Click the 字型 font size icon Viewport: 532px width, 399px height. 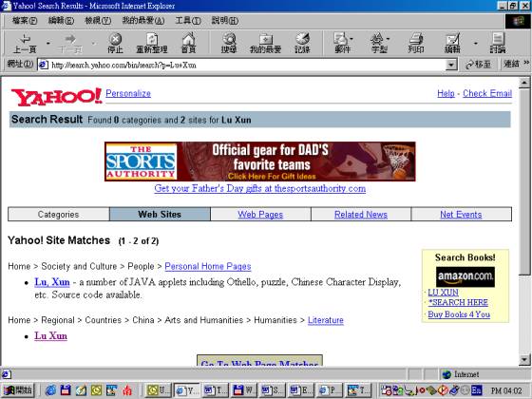[x=379, y=44]
